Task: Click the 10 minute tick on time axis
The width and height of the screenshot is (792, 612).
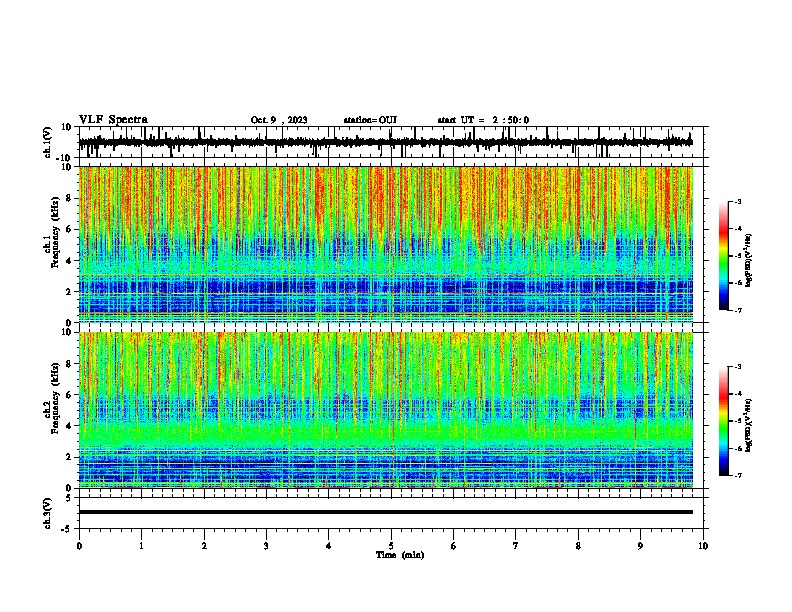Action: coord(703,546)
